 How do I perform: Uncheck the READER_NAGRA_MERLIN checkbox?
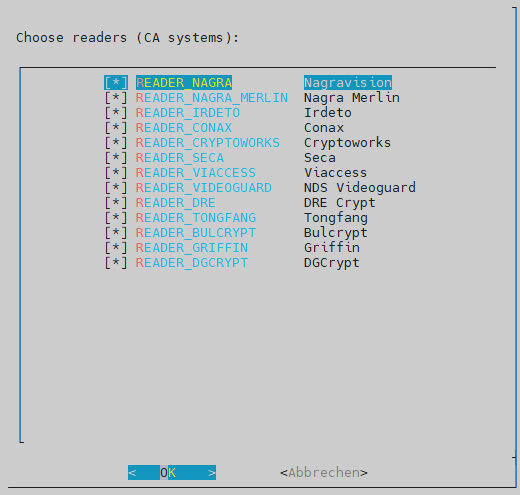pos(116,98)
